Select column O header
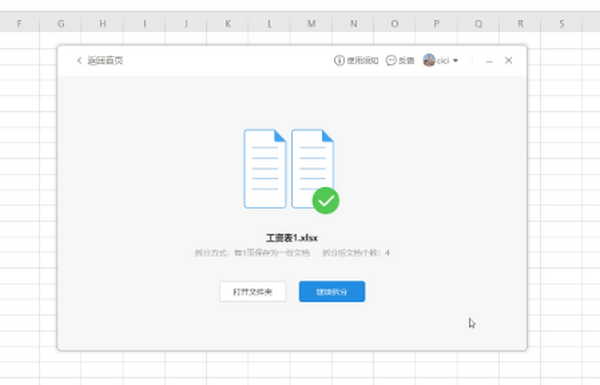 395,24
